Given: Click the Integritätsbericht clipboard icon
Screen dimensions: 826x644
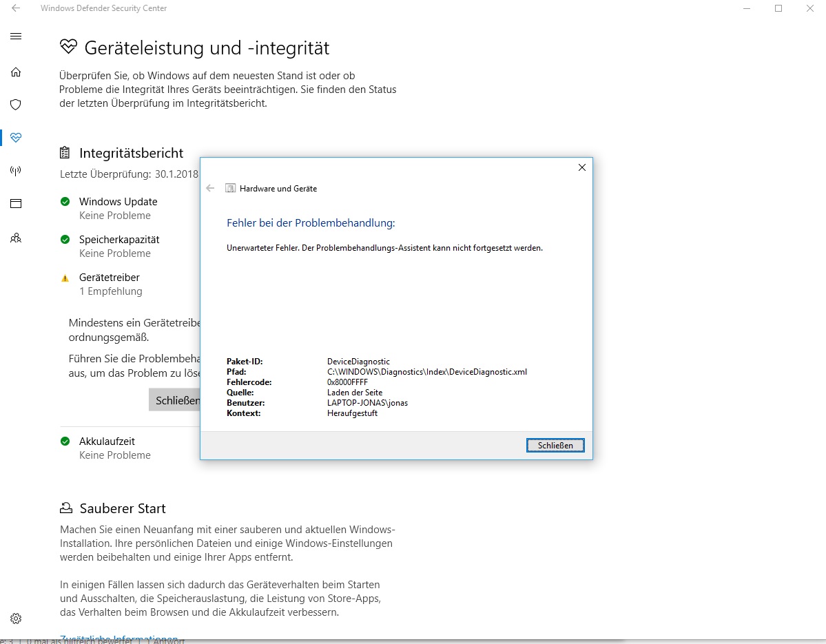Looking at the screenshot, I should coord(65,153).
